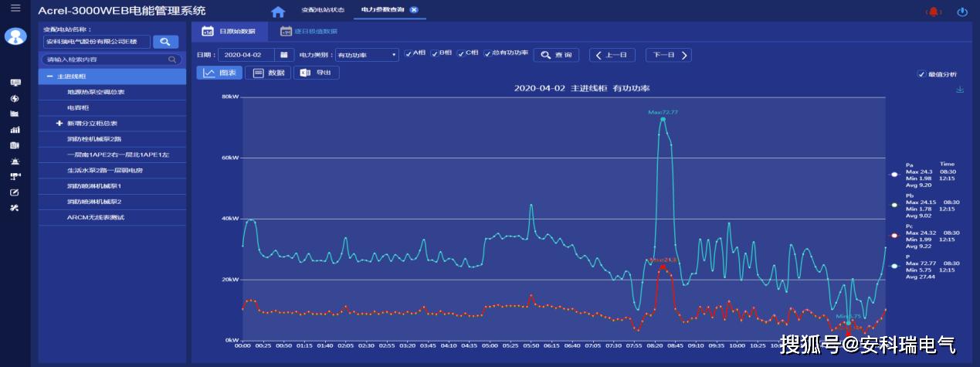Select the 日原始数据 tab
Screen dimensions: 980x367
(x=229, y=32)
